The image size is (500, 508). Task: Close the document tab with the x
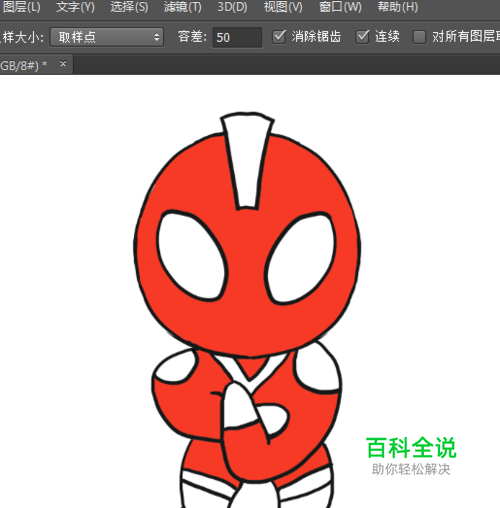tap(63, 63)
